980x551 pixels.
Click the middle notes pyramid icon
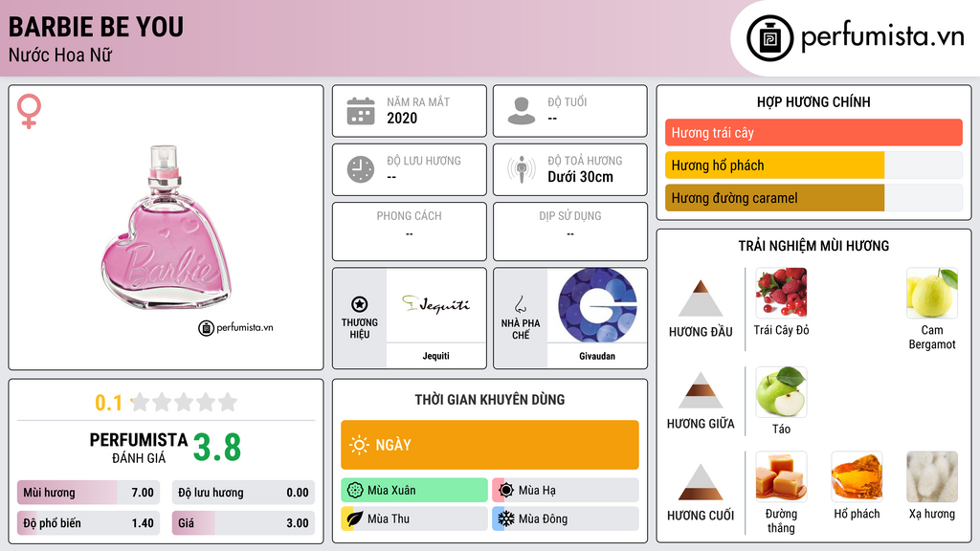701,390
